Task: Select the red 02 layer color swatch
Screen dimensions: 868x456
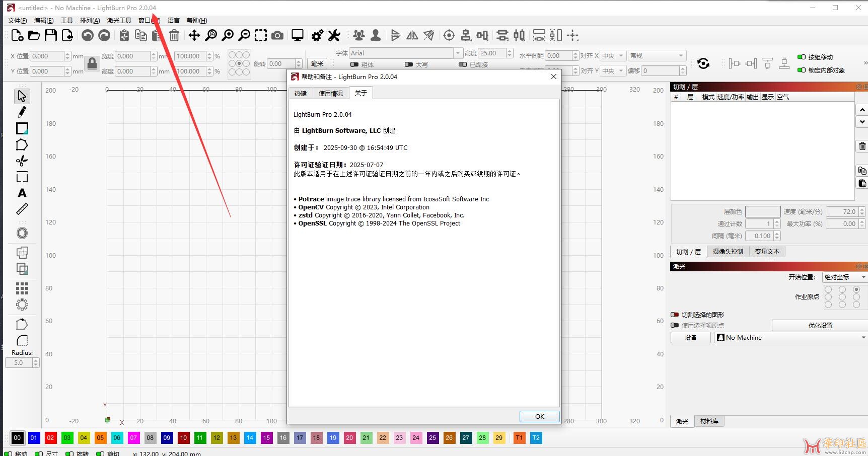Action: [x=50, y=438]
